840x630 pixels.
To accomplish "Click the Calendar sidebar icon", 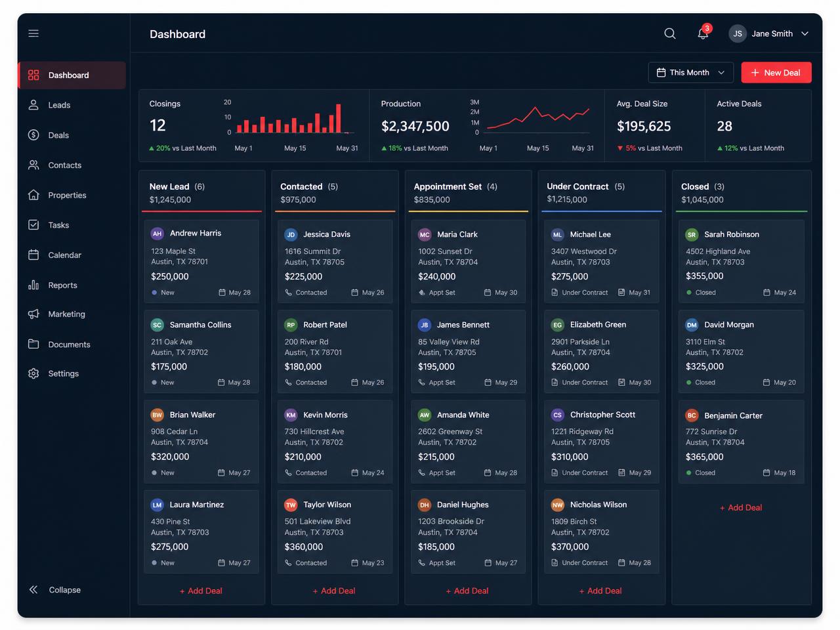I will pyautogui.click(x=33, y=255).
